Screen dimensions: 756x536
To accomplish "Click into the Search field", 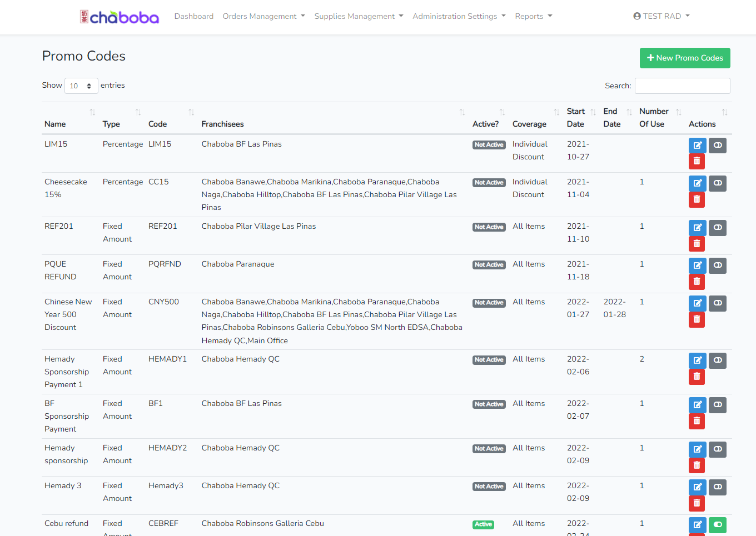I will (x=683, y=86).
